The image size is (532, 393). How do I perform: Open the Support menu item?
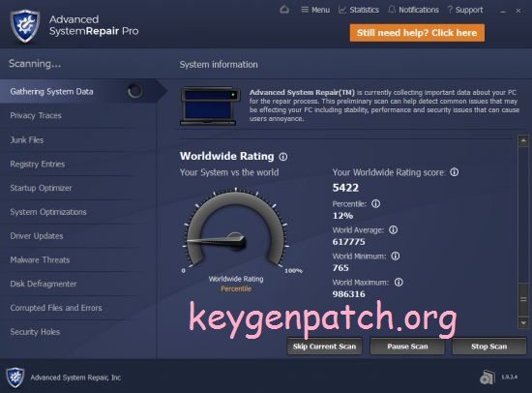click(x=465, y=10)
